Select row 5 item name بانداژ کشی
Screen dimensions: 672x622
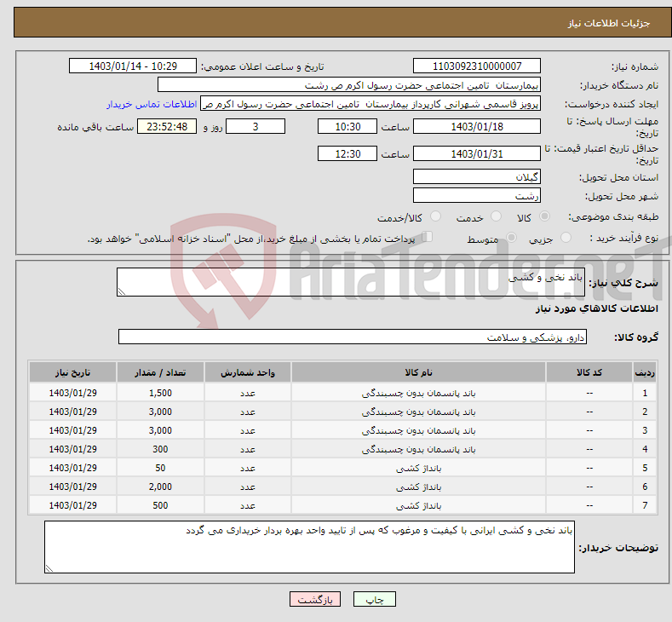(x=419, y=468)
